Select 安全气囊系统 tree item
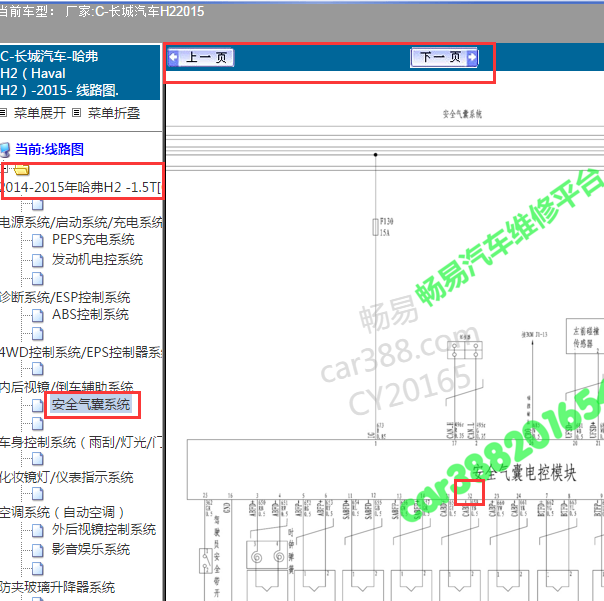604x601 pixels. tap(91, 405)
